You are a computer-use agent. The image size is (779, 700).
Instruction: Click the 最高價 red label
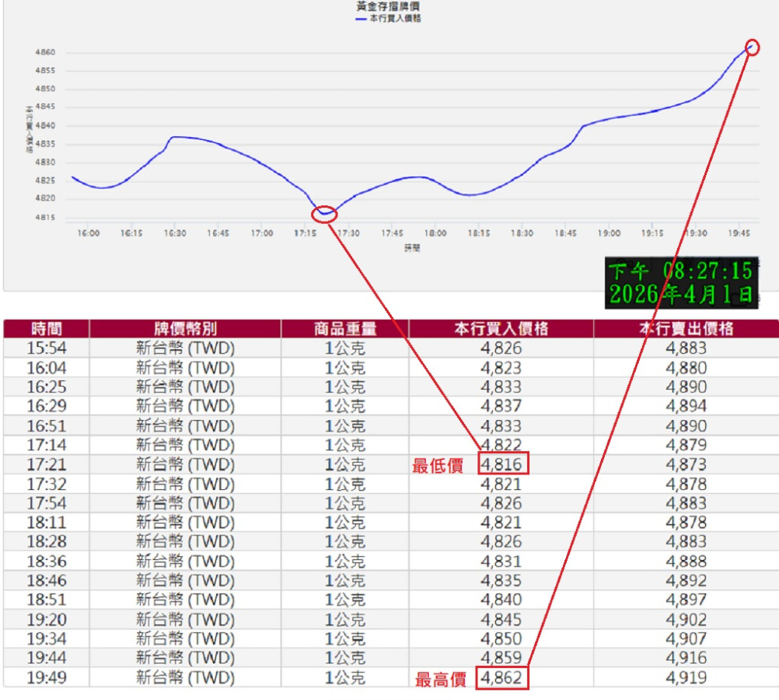440,679
